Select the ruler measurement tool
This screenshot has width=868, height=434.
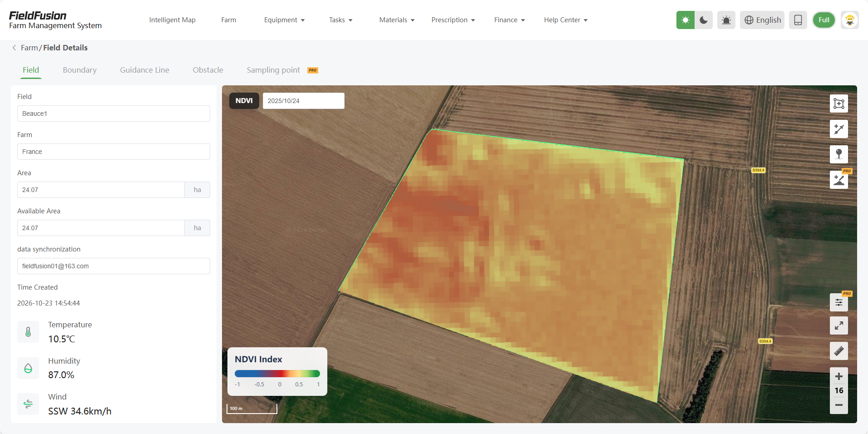pyautogui.click(x=838, y=351)
